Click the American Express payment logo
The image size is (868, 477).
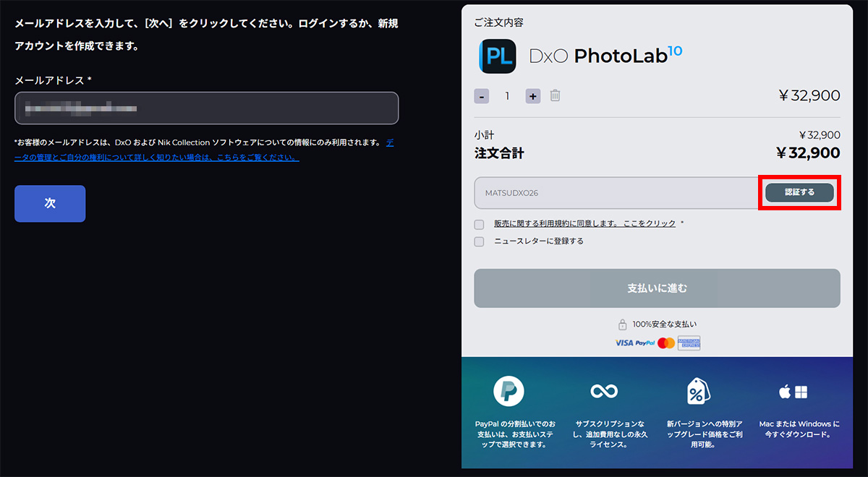[689, 343]
